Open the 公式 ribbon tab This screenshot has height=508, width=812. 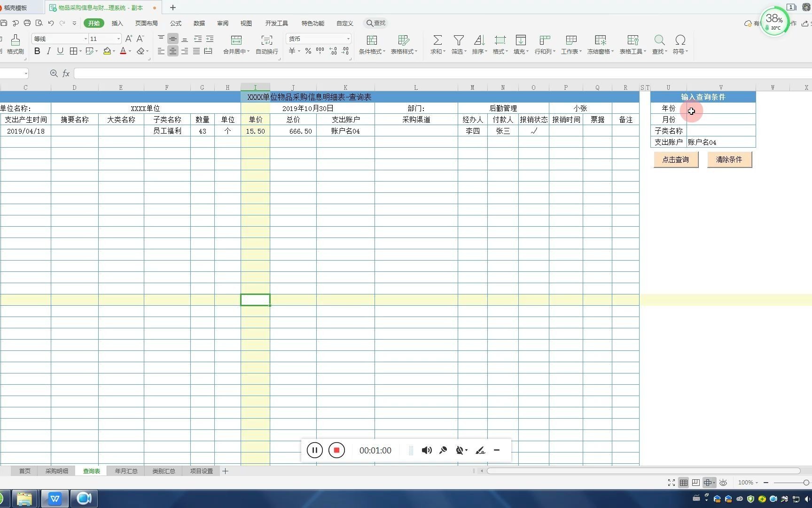pyautogui.click(x=176, y=23)
